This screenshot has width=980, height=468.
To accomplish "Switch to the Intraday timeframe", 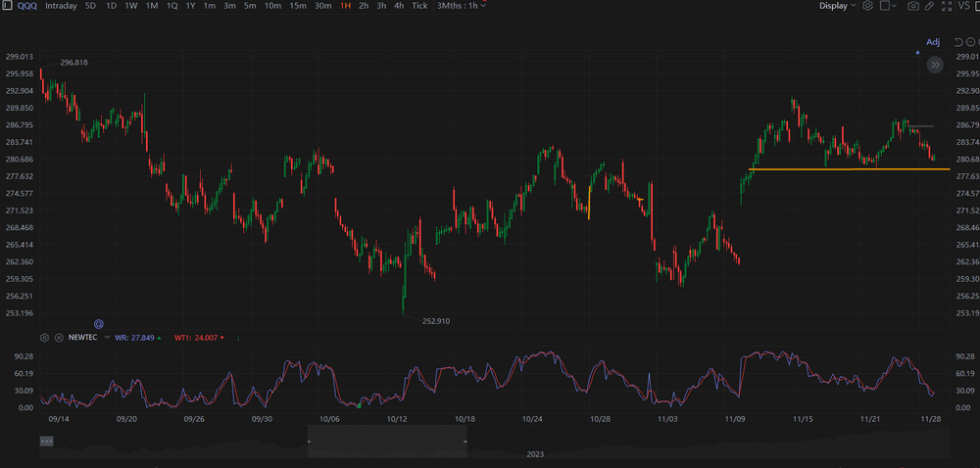I will (61, 6).
